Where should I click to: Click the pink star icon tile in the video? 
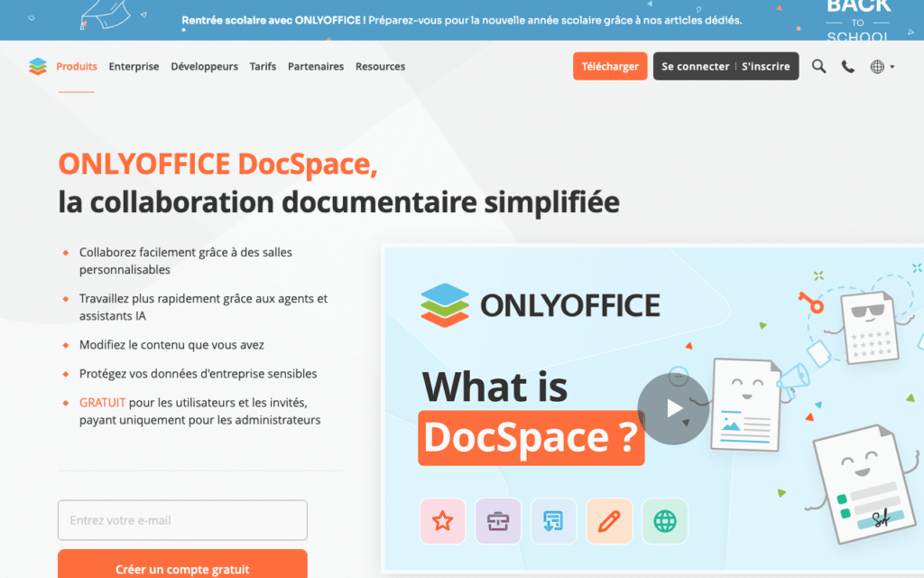[442, 521]
